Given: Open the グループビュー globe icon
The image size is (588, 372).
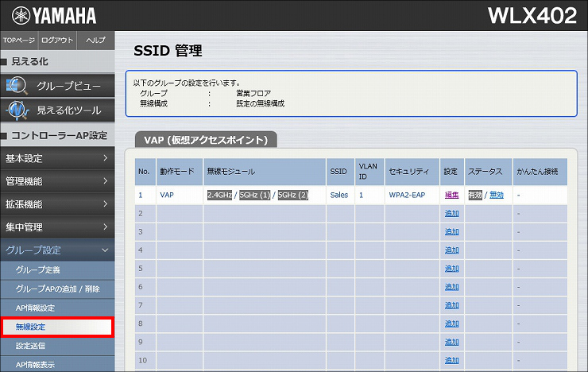Looking at the screenshot, I should 17,86.
